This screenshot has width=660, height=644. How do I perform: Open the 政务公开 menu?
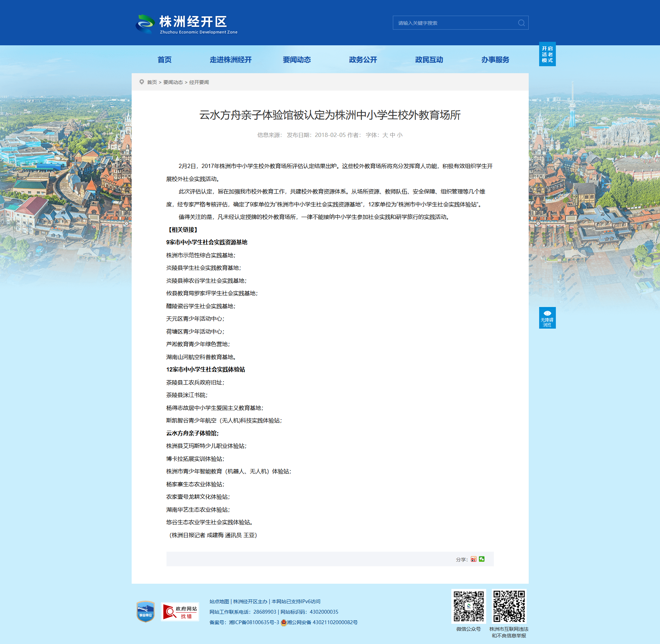(x=363, y=60)
